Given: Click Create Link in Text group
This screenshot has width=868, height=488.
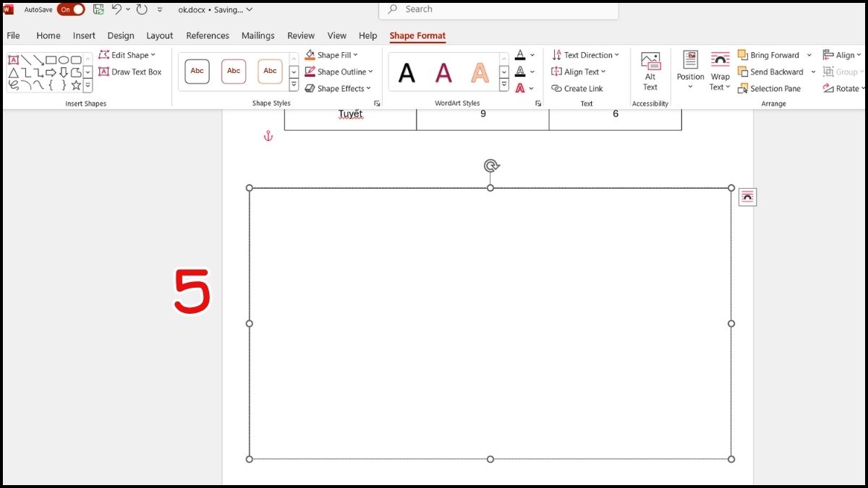Looking at the screenshot, I should [576, 88].
